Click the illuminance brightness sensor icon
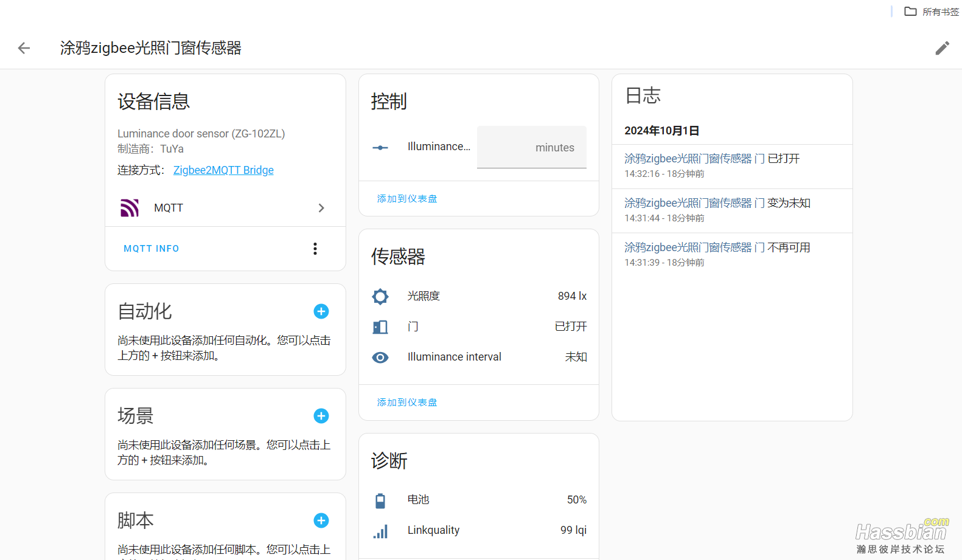 pyautogui.click(x=380, y=297)
